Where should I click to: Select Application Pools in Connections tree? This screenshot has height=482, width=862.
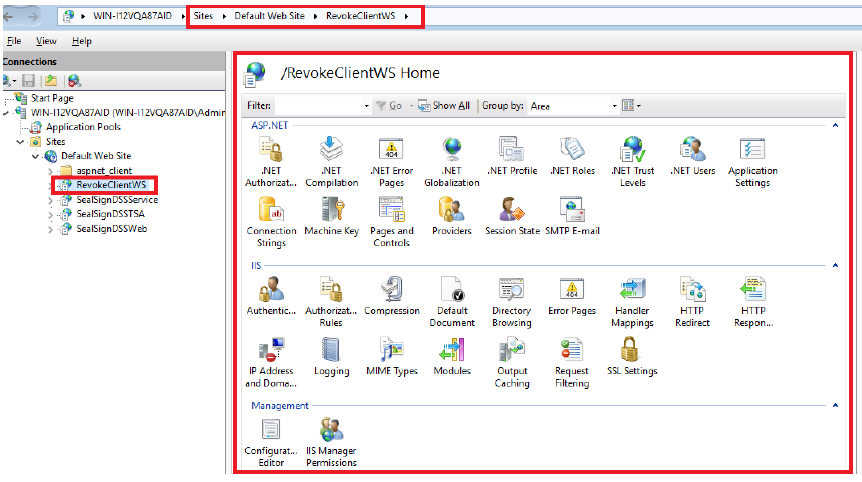tap(83, 127)
